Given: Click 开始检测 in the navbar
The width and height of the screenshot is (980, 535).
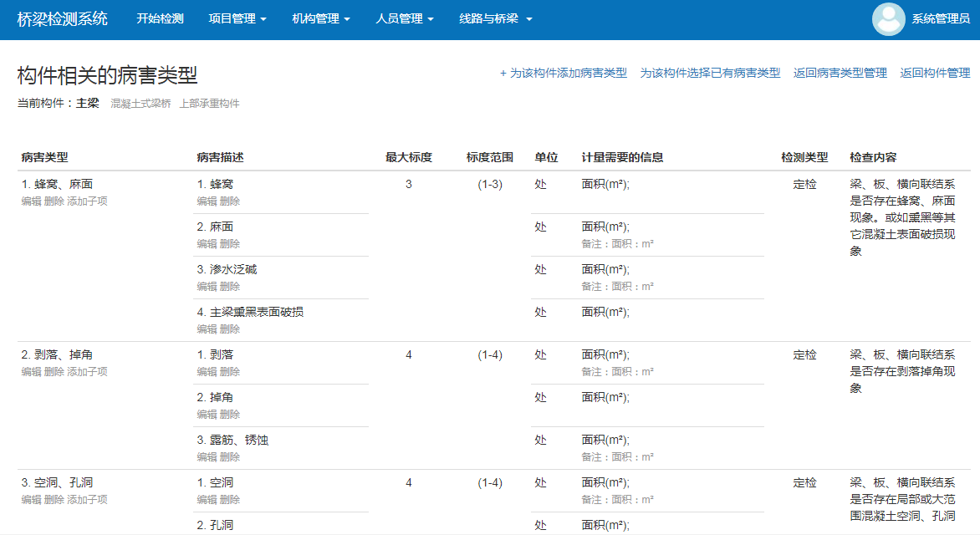Looking at the screenshot, I should tap(160, 19).
